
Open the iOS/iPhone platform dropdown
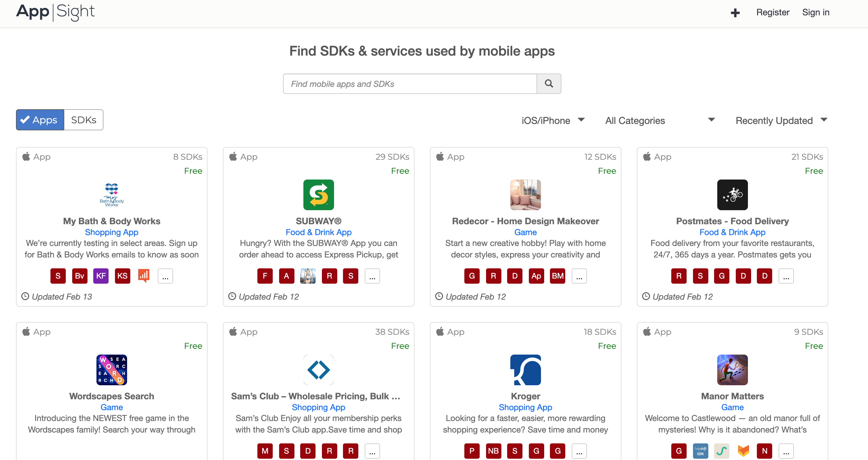tap(553, 121)
